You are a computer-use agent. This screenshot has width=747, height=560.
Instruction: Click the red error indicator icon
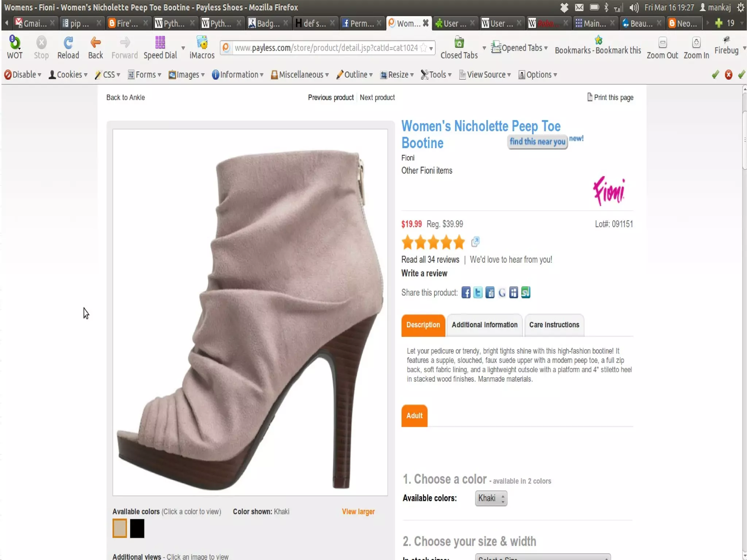728,74
